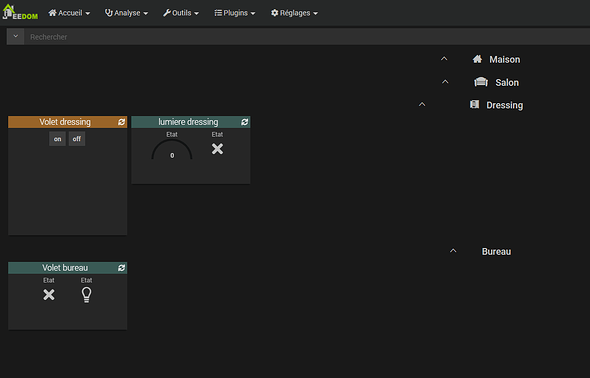The width and height of the screenshot is (590, 378).
Task: Open the Plugins menu
Action: click(x=235, y=13)
